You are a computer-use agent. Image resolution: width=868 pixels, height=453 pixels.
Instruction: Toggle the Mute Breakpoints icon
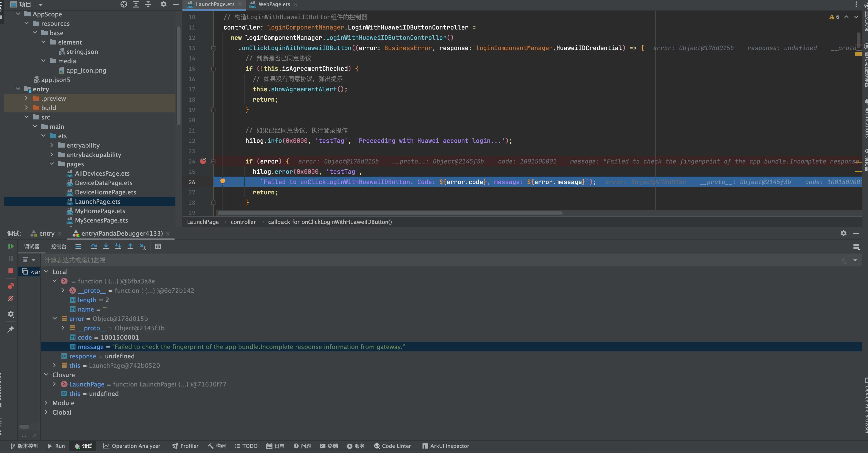[11, 298]
